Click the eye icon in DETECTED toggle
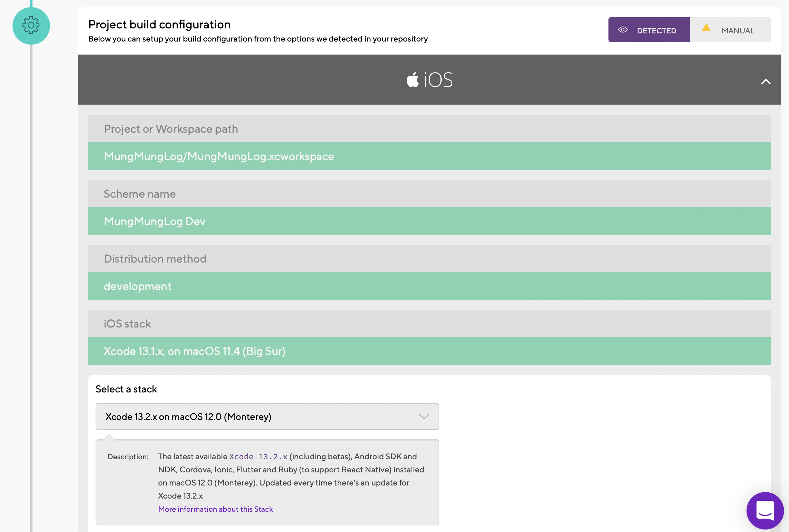Screen dimensions: 789x532 click(x=623, y=30)
